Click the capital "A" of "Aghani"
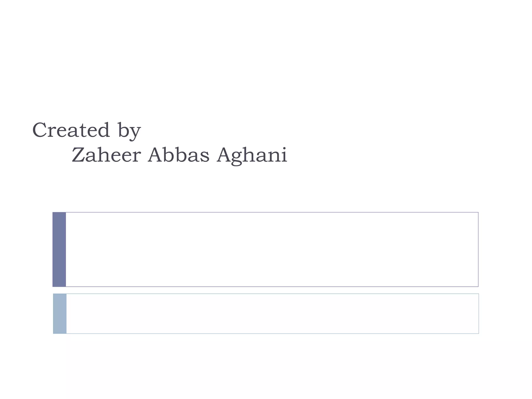This screenshot has height=399, width=532. (224, 155)
